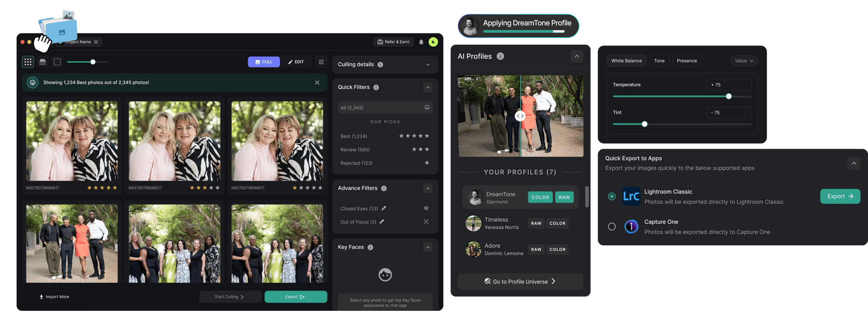Select the Capture One radio button

point(612,227)
